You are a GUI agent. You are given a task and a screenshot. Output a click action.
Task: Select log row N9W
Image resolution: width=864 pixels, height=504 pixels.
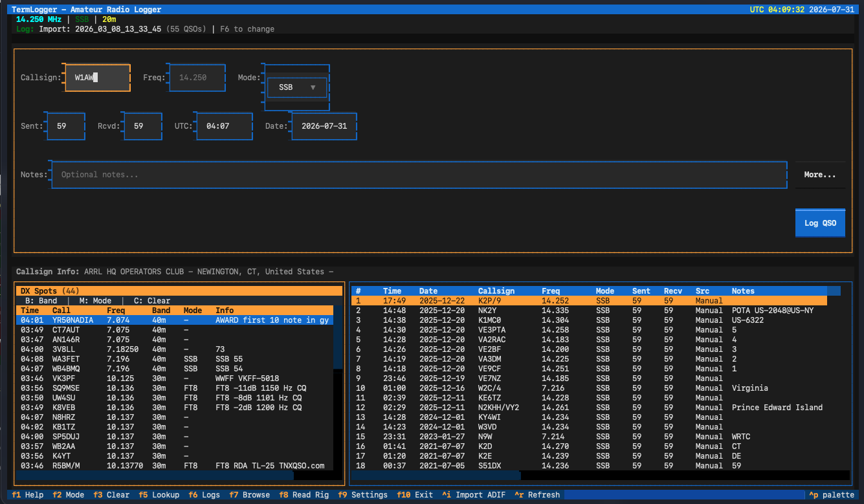pos(589,437)
